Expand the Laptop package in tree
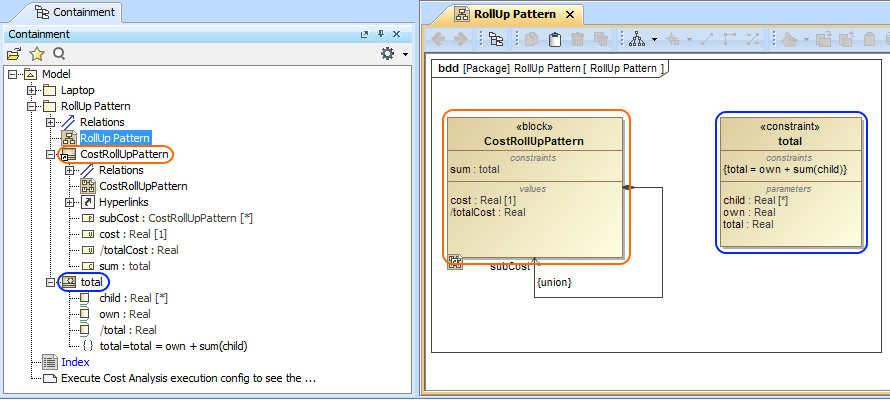This screenshot has width=890, height=400. (x=32, y=90)
